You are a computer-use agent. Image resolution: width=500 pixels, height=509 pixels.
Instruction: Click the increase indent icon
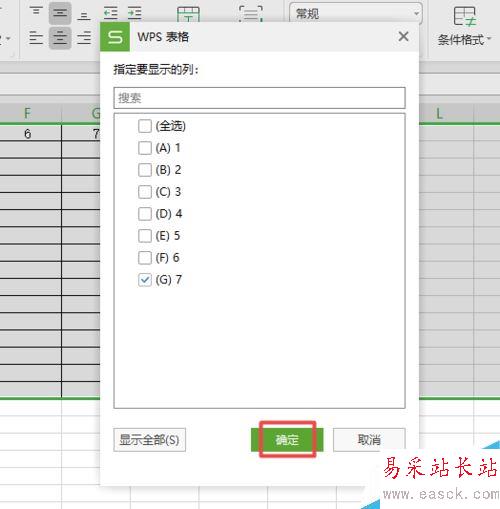[135, 13]
